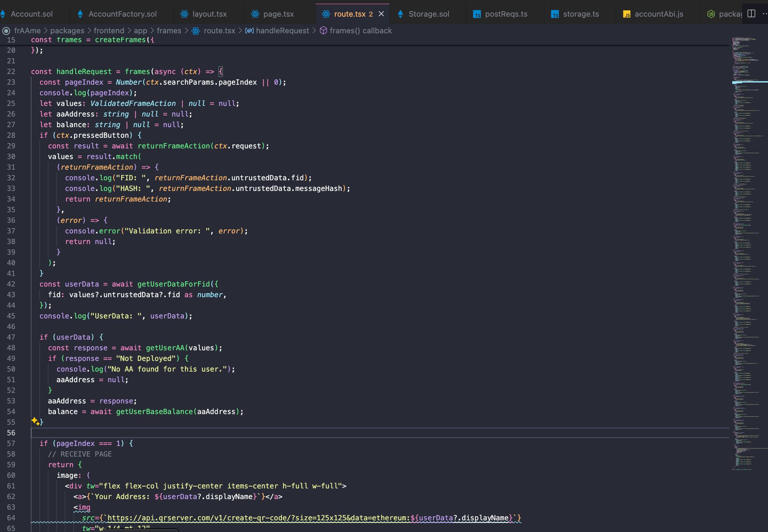The image size is (768, 532).
Task: Open app breadcrumb segment
Action: (140, 31)
